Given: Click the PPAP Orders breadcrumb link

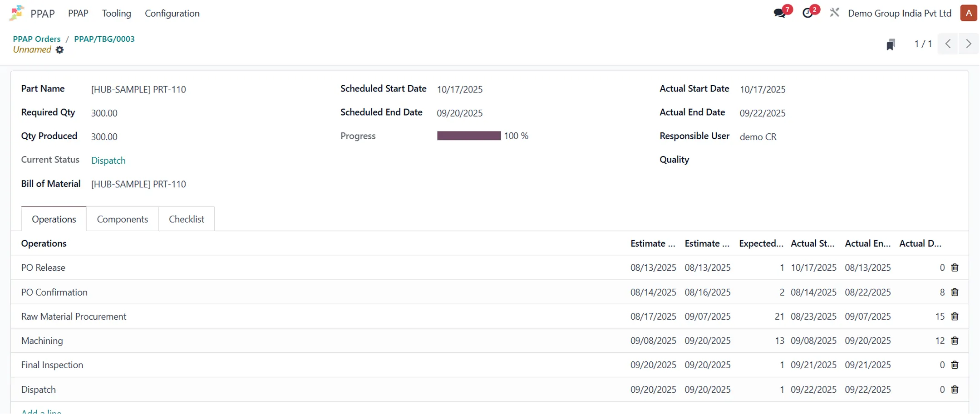Looking at the screenshot, I should (x=37, y=39).
